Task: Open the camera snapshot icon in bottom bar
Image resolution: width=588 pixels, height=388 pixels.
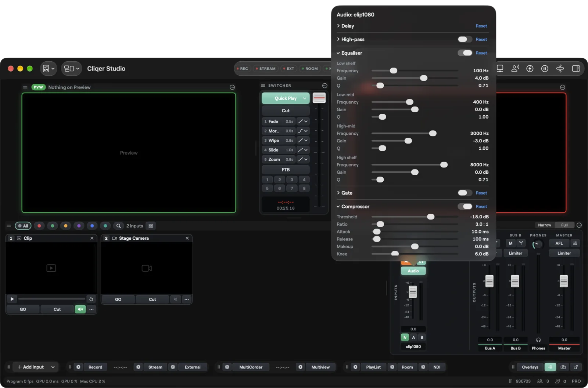Action: (x=563, y=367)
